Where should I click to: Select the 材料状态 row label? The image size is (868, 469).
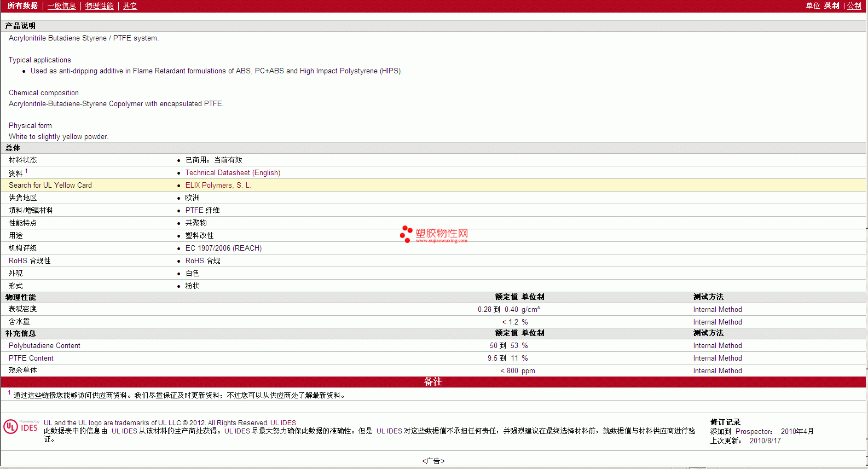click(x=22, y=160)
